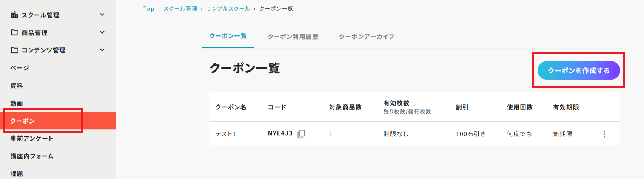Click the 商品管理 folder icon
The image size is (644, 179).
(15, 32)
